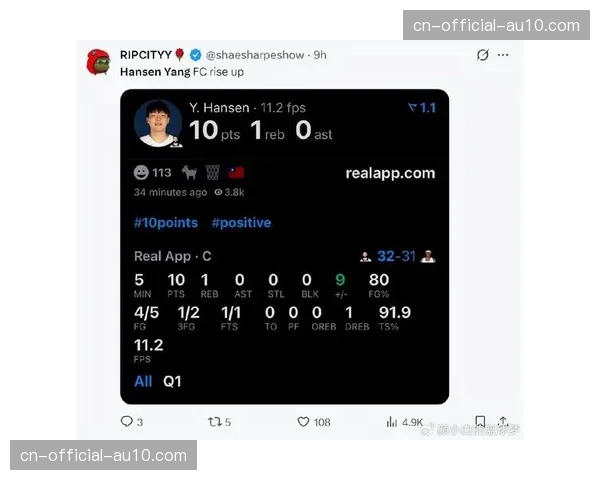Open the three-dot more options menu
600x480 pixels.
tap(503, 55)
